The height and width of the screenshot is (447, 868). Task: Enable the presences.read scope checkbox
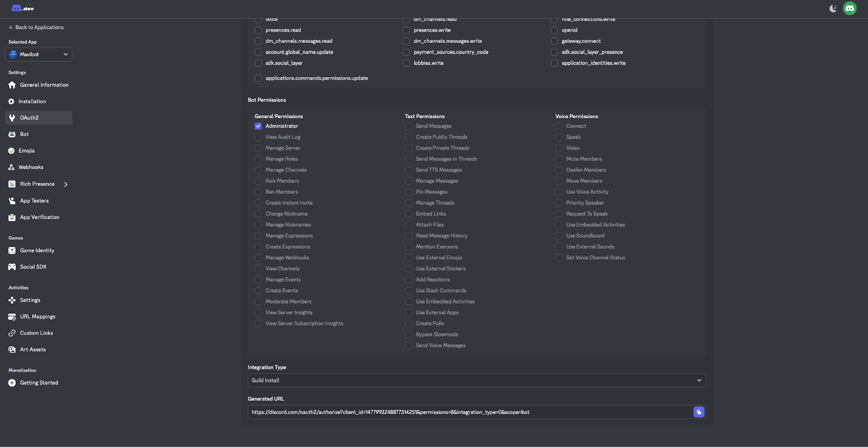click(x=258, y=30)
